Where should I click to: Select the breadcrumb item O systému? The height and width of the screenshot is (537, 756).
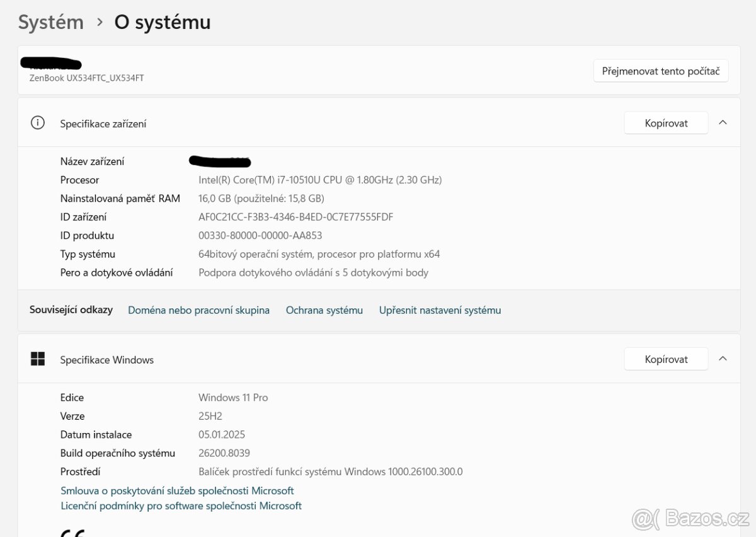[x=162, y=23]
